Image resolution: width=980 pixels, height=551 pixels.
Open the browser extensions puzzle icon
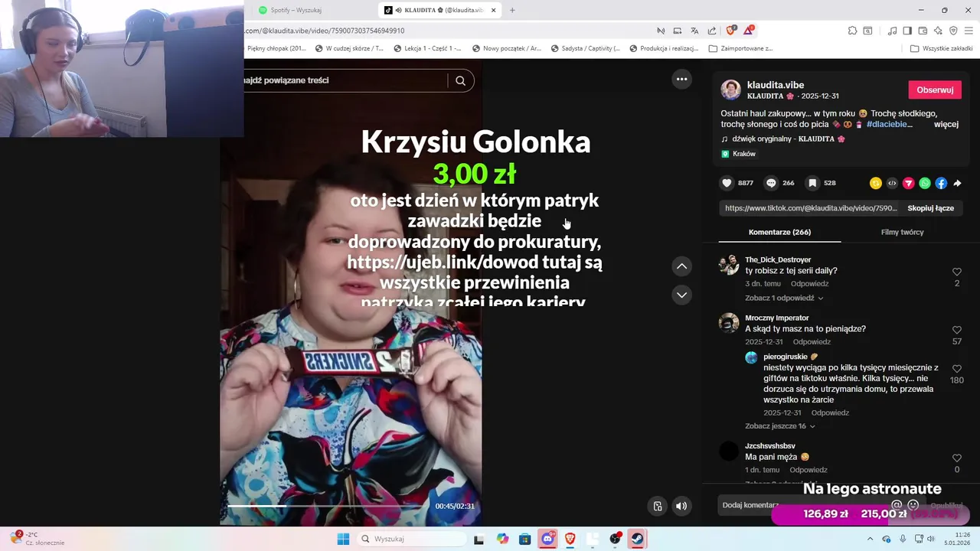point(852,31)
